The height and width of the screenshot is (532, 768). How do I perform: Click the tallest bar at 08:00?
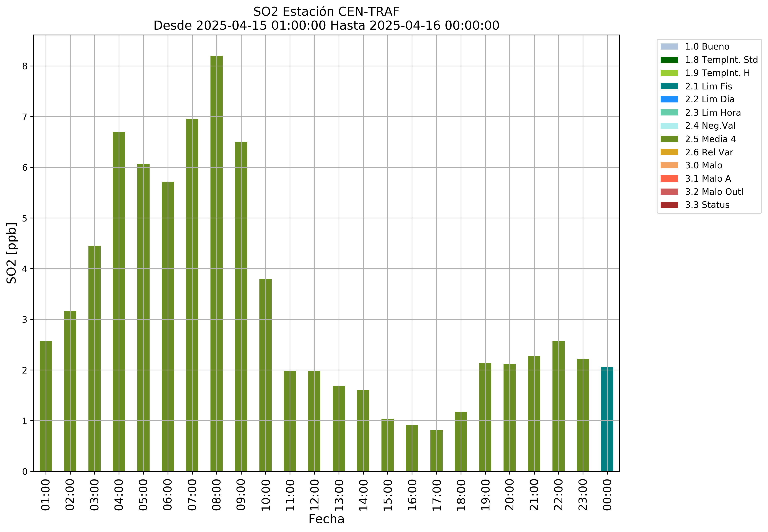click(x=217, y=264)
